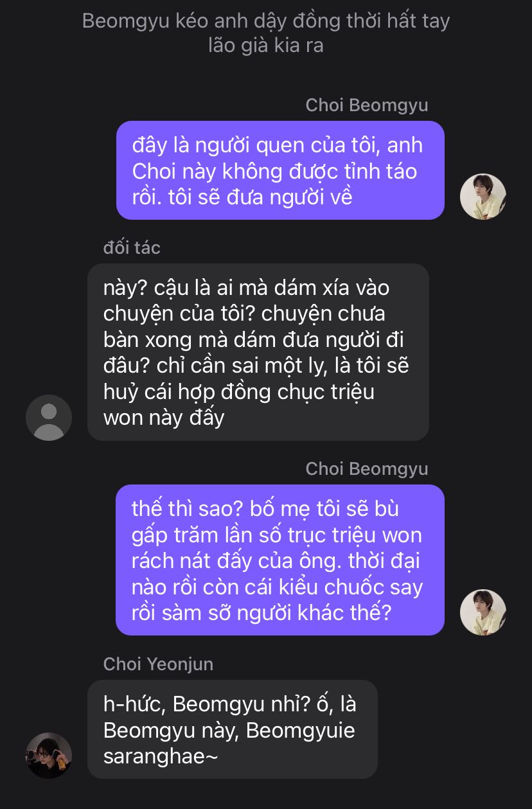
Task: Select the gray bubble starting 'này? cậu là ai'
Action: click(258, 352)
